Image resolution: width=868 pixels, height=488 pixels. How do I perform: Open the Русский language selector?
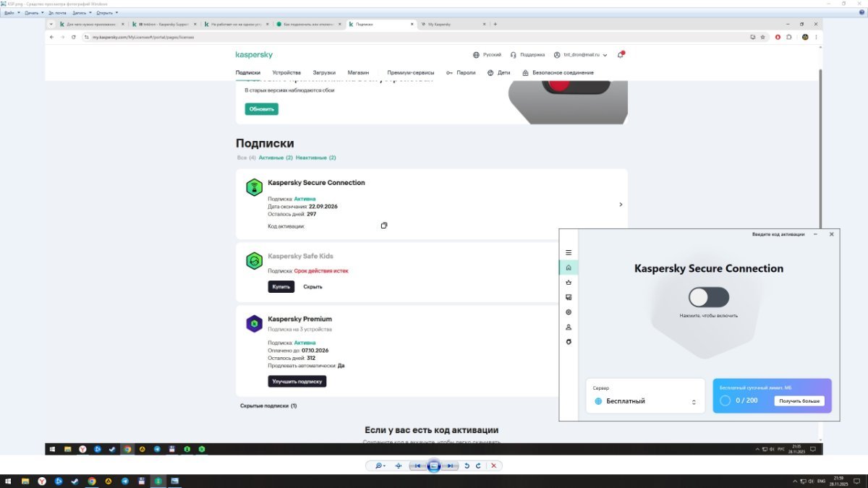(x=487, y=55)
